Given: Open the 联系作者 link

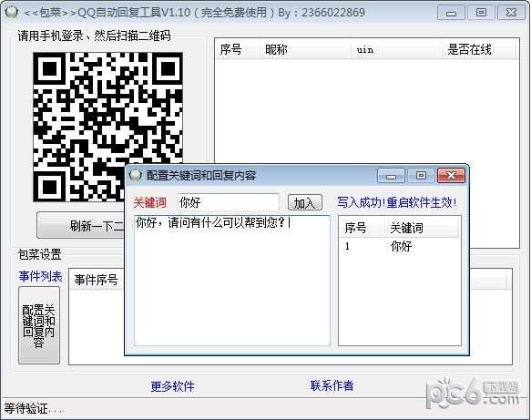Looking at the screenshot, I should [x=332, y=385].
